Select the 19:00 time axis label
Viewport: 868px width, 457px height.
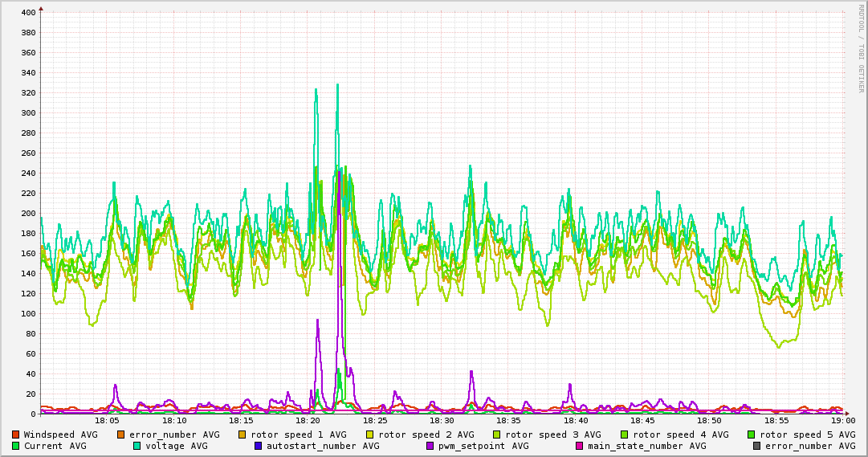(x=843, y=421)
